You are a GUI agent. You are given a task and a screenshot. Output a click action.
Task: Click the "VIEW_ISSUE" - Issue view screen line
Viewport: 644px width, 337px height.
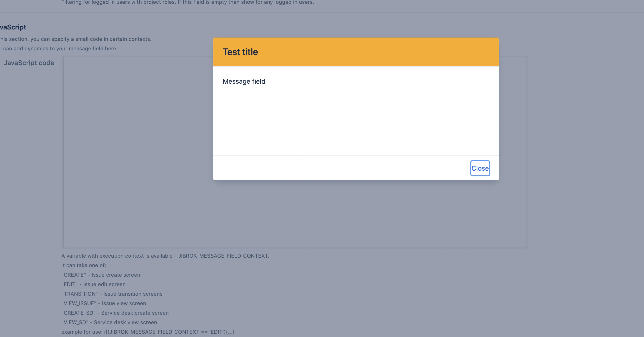pos(104,303)
